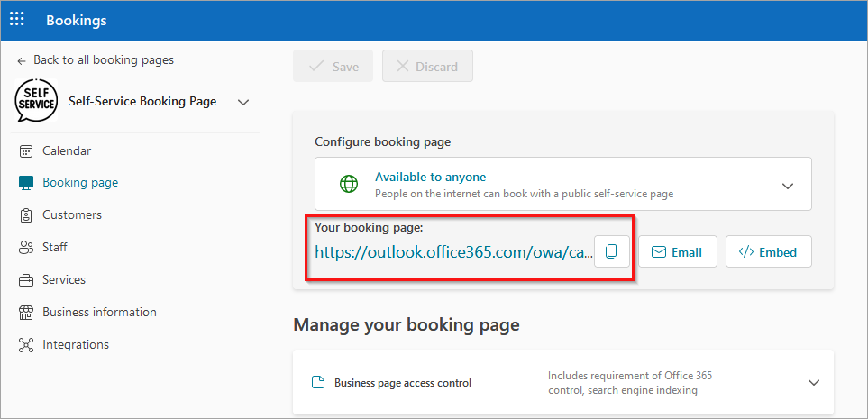Screen dimensions: 868x419
Task: Click the Services briefcase icon
Action: (x=26, y=280)
